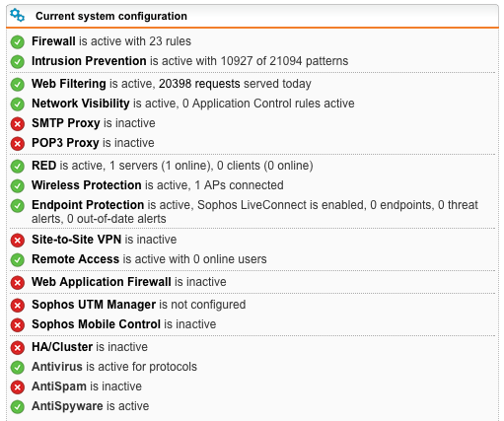
Task: Click the red X icon beside SMTP Proxy
Action: point(18,124)
